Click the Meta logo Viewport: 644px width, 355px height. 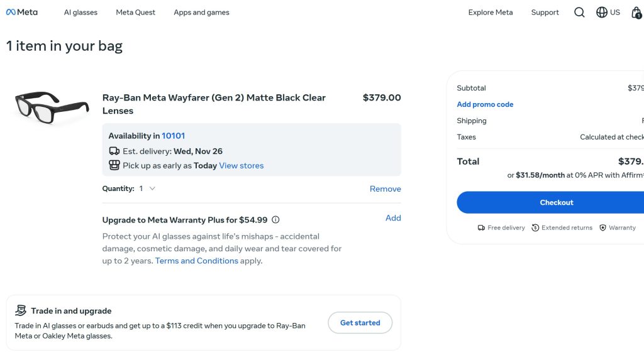click(x=22, y=13)
